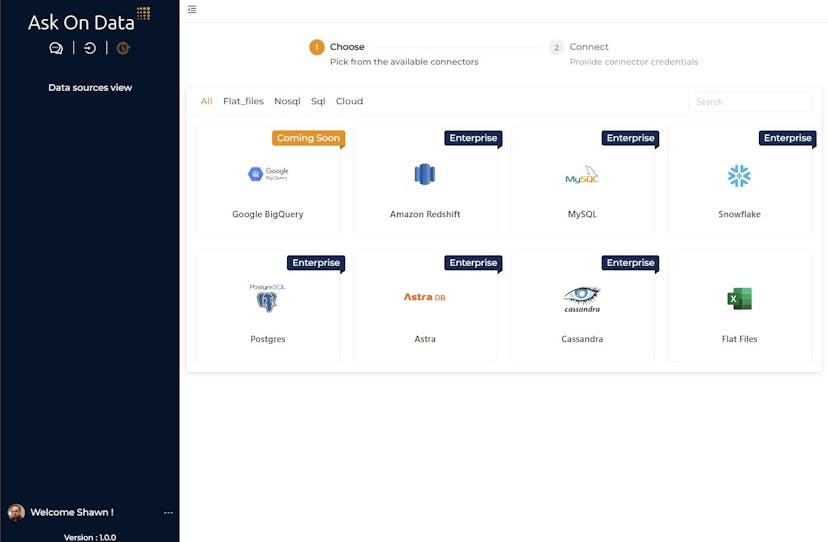The image size is (828, 542).
Task: Click "Provide connector credentials" text
Action: [634, 62]
